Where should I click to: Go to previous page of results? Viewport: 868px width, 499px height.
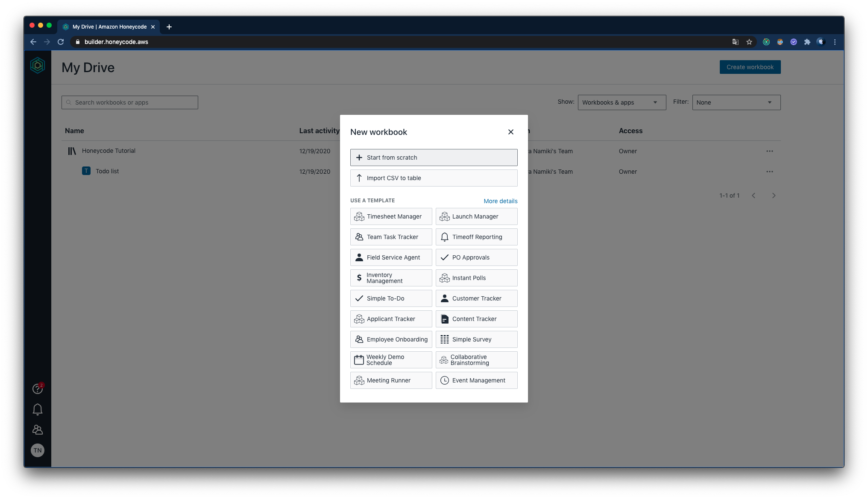pyautogui.click(x=754, y=196)
